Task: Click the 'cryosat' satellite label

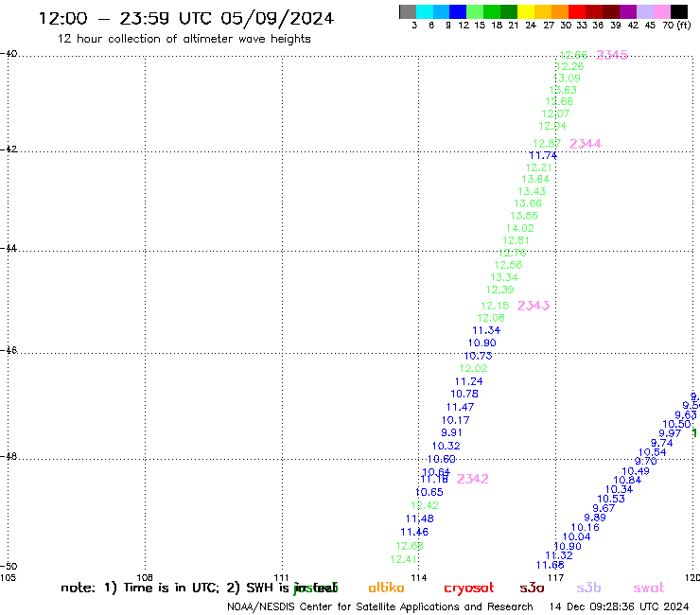Action: pyautogui.click(x=469, y=589)
